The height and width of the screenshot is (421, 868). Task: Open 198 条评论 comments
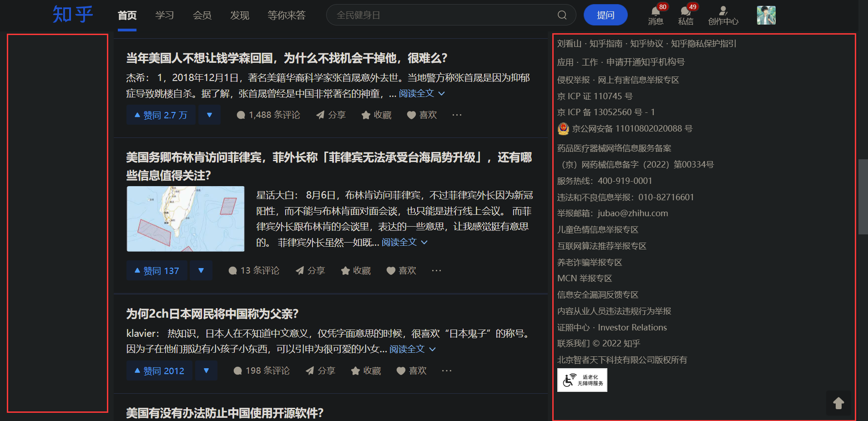[x=262, y=370]
